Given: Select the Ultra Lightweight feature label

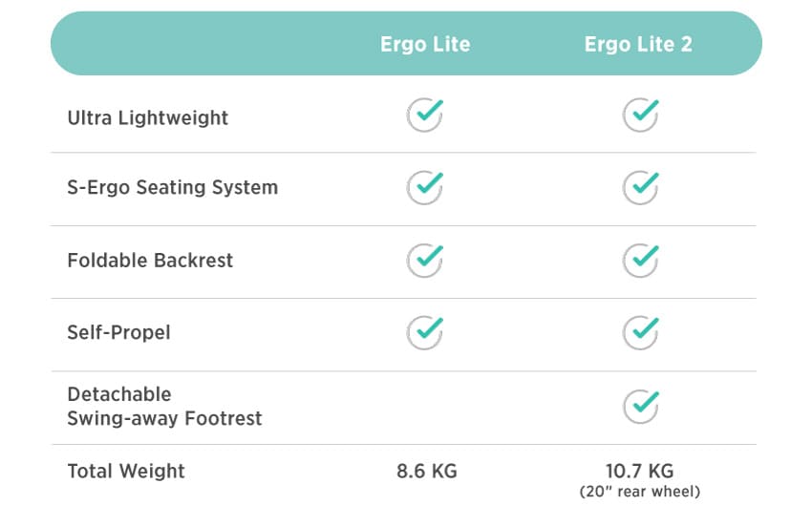Looking at the screenshot, I should (x=147, y=118).
